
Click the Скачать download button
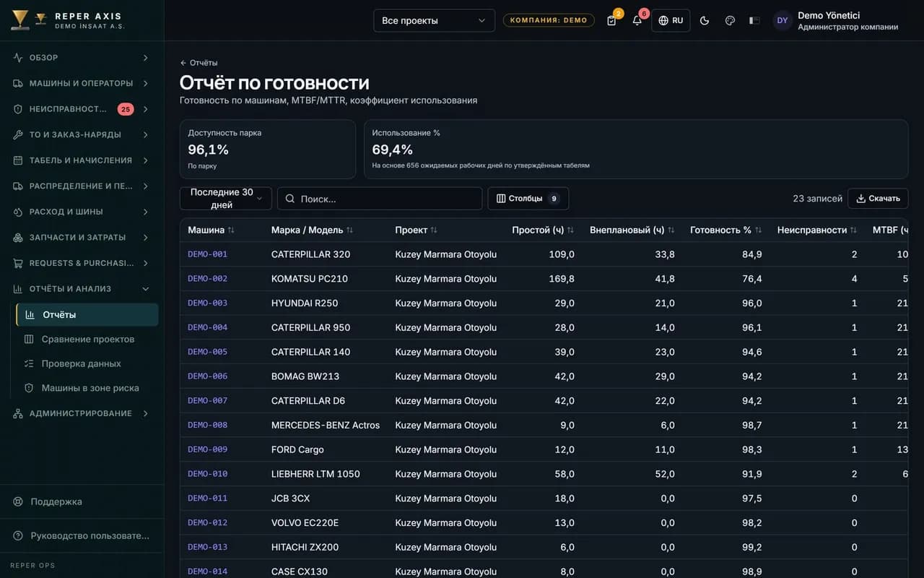(878, 199)
